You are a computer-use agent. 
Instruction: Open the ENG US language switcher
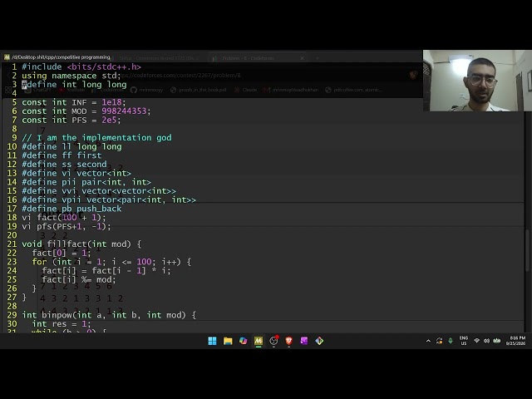pos(464,341)
